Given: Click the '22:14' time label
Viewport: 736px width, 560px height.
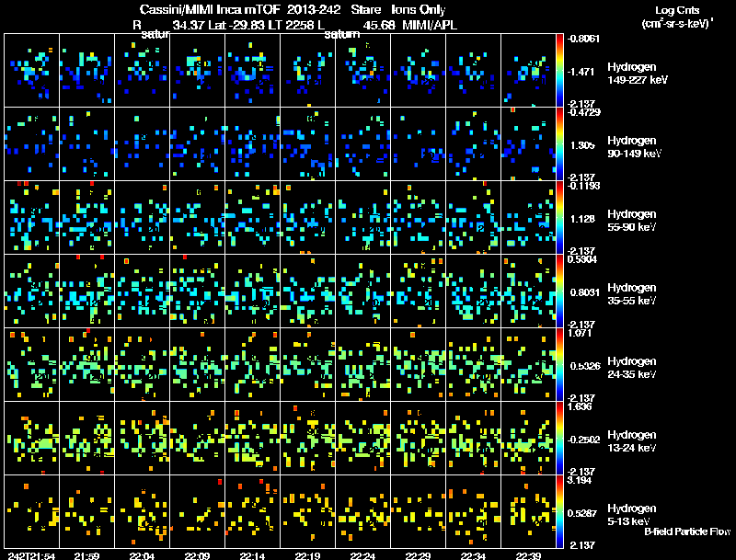Looking at the screenshot, I should [x=252, y=556].
